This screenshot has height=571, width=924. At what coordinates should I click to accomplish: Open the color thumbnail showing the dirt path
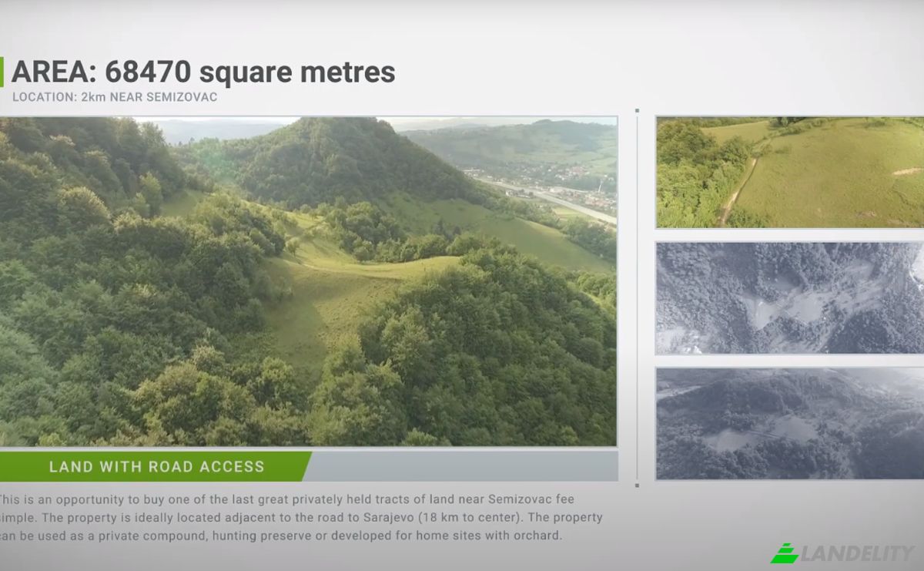790,172
